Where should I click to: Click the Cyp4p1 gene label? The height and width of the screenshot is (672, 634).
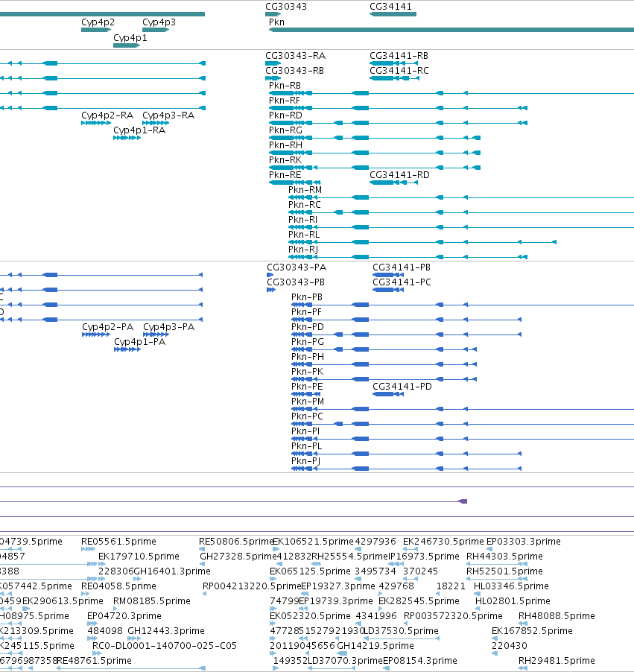(130, 38)
